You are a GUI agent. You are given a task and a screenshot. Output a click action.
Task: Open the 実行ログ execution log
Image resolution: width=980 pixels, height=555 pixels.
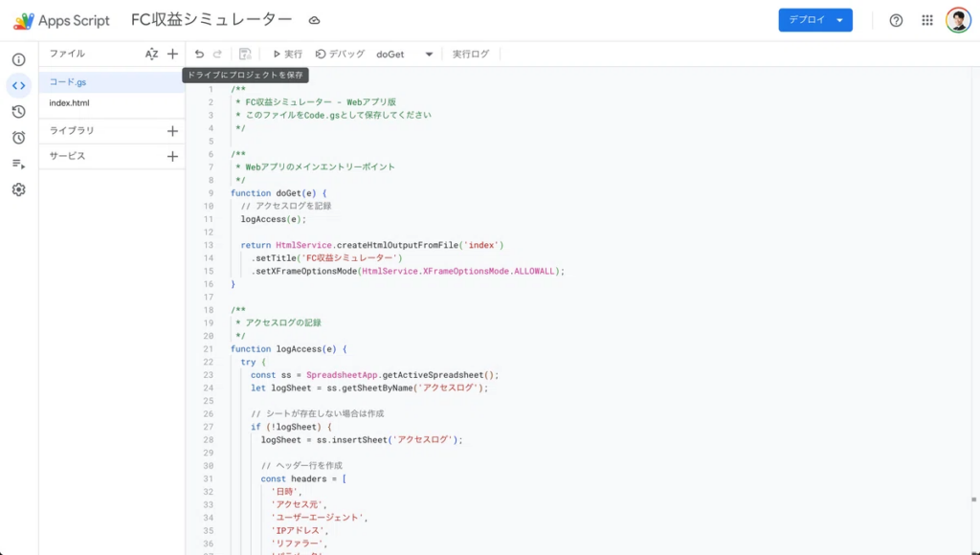(470, 55)
